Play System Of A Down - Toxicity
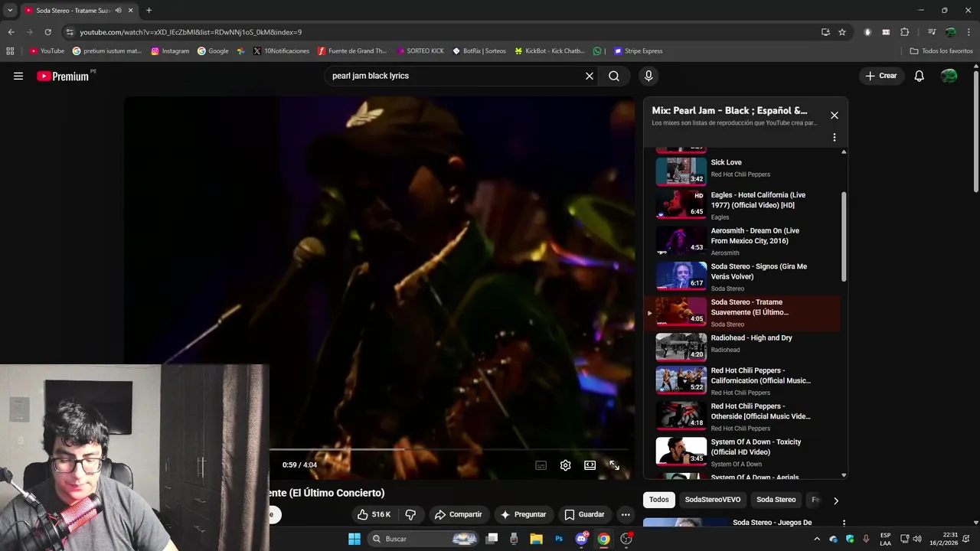 coord(743,452)
